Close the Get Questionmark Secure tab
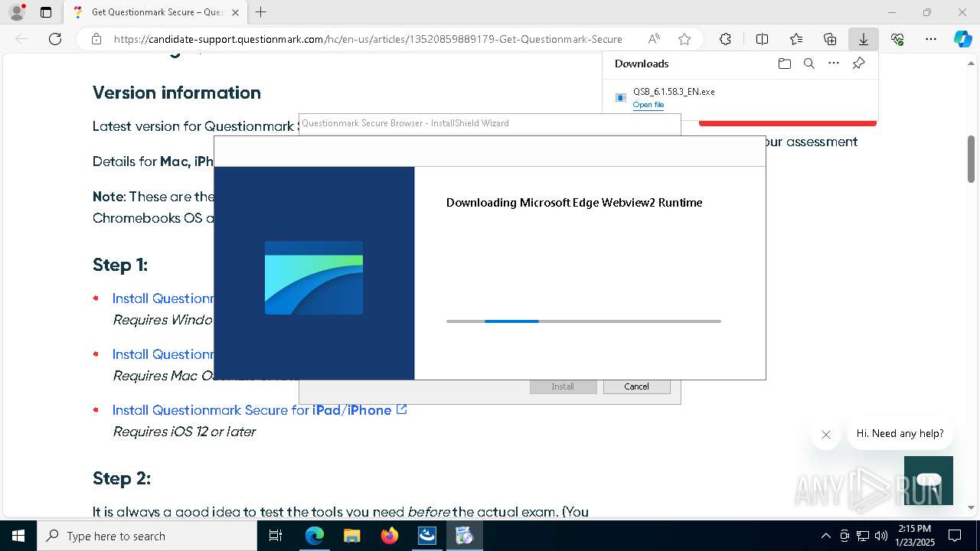The width and height of the screenshot is (980, 551). pyautogui.click(x=235, y=12)
